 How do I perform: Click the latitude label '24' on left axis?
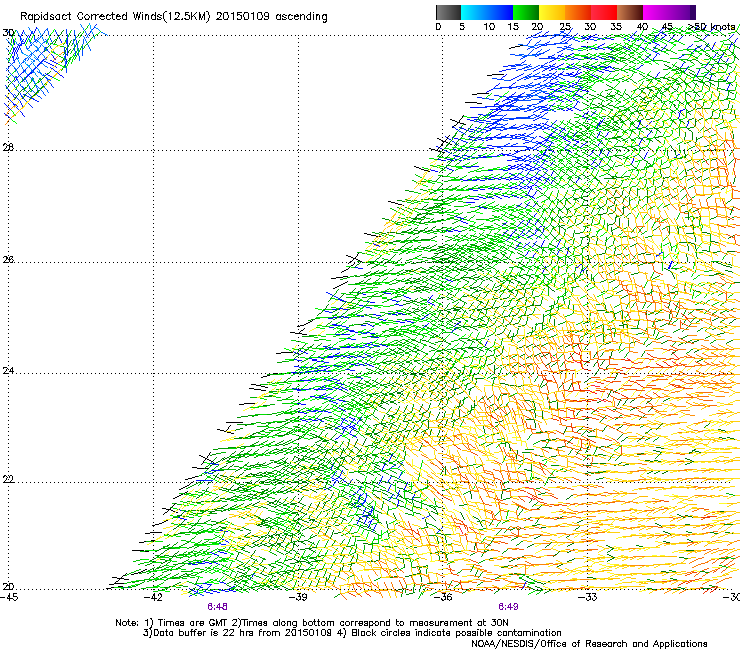(x=8, y=371)
